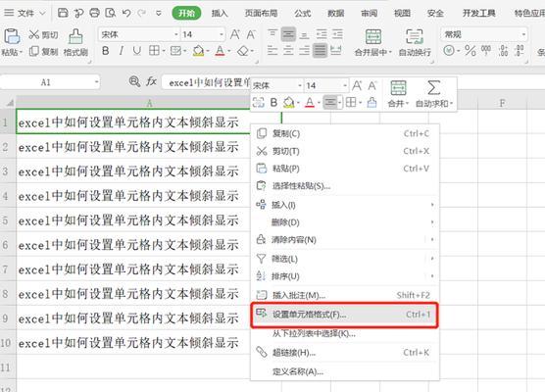Screen dimensions: 545x392
Task: Open quick access toolbar customize arrow
Action: tap(159, 13)
